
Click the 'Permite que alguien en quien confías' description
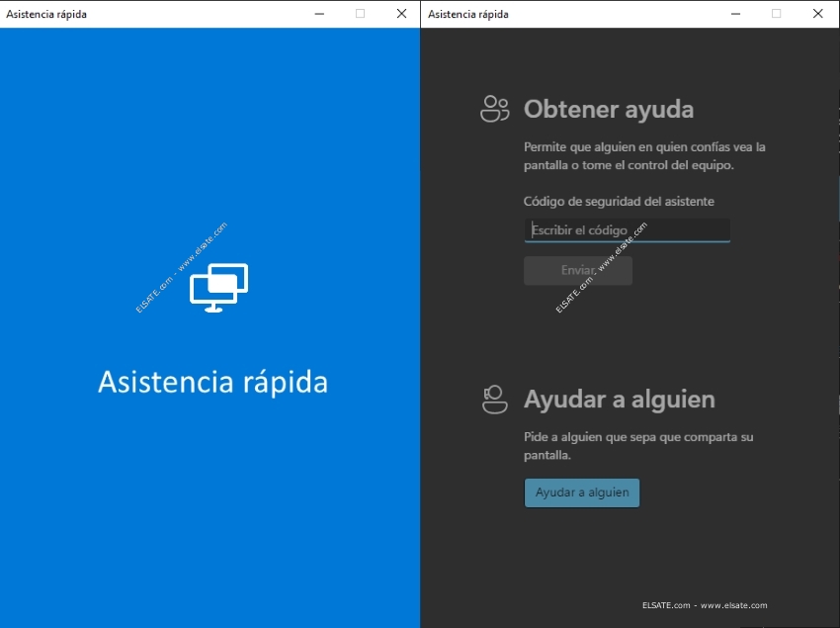click(x=644, y=156)
